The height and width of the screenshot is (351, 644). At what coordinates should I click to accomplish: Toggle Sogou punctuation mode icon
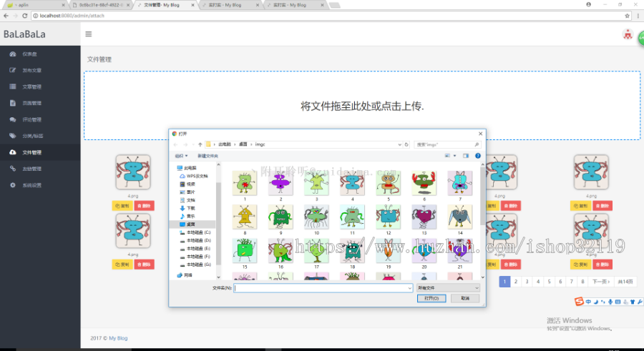pos(603,302)
